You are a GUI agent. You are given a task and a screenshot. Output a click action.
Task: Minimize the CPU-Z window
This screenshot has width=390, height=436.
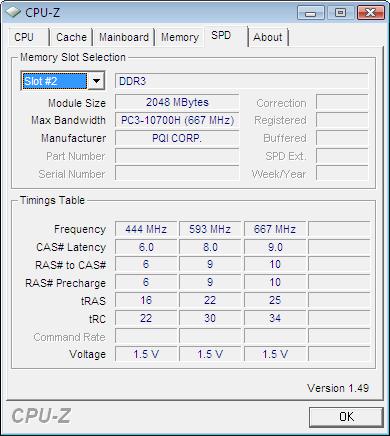click(x=311, y=13)
